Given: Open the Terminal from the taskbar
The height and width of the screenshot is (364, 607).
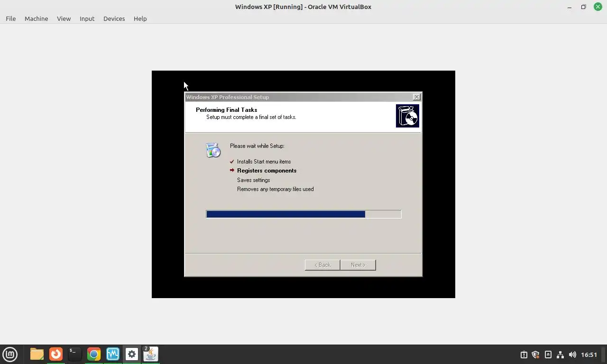Looking at the screenshot, I should (x=74, y=354).
